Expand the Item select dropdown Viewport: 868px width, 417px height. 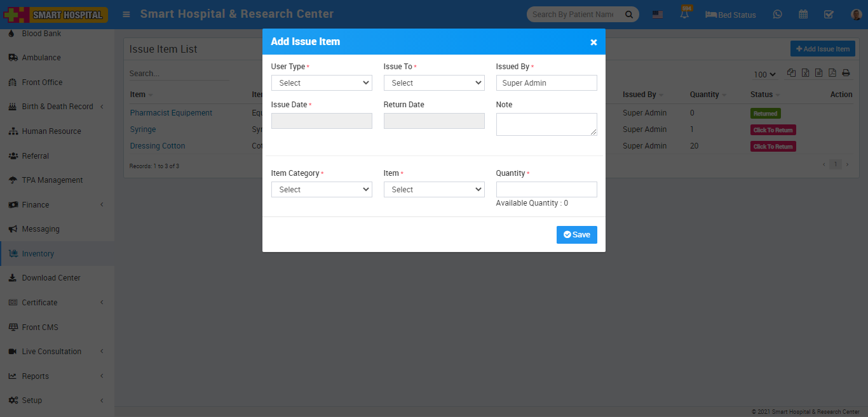pyautogui.click(x=434, y=190)
